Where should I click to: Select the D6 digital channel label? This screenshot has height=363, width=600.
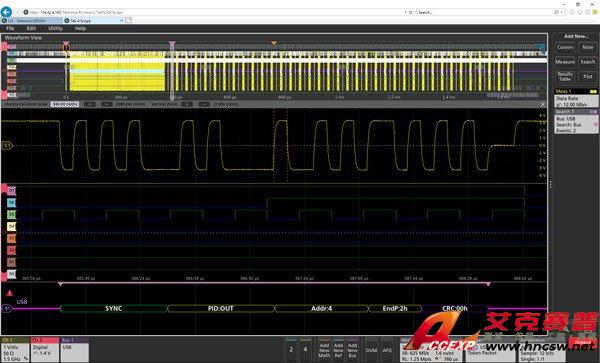(12, 202)
